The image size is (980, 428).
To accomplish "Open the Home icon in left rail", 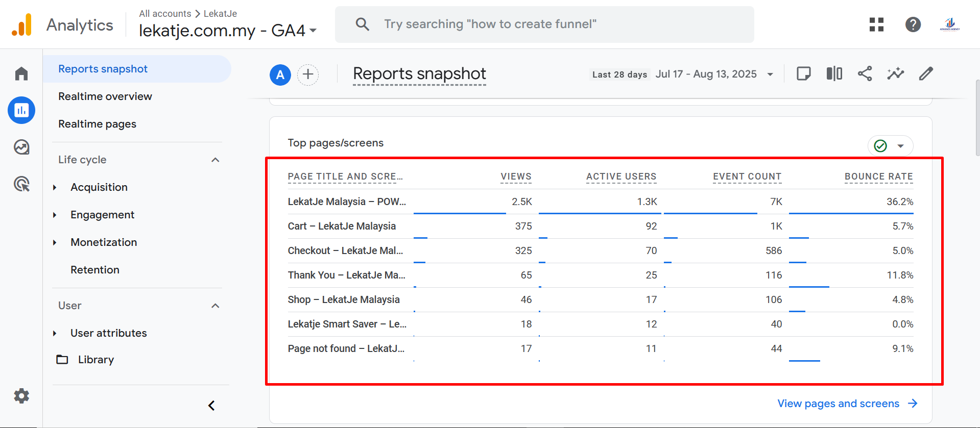I will point(21,74).
